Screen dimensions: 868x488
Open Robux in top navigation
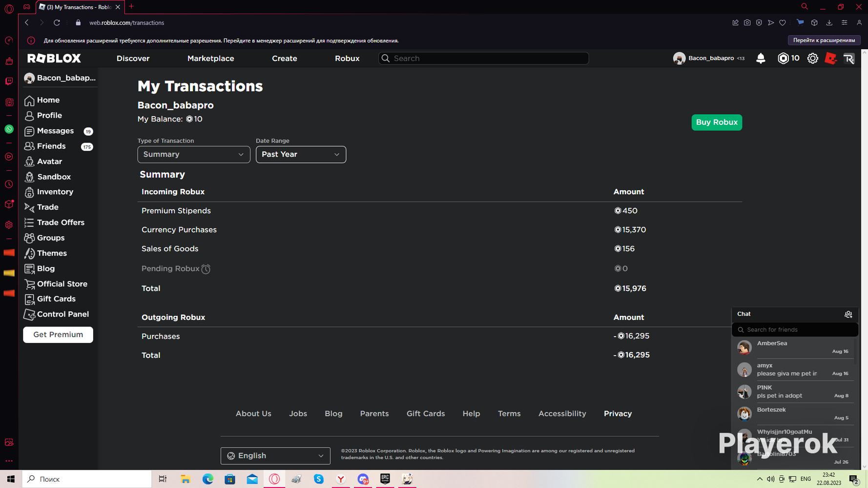(347, 59)
